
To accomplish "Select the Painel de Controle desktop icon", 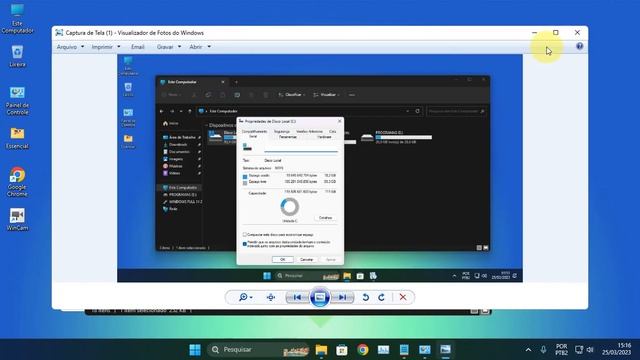I will point(17,101).
